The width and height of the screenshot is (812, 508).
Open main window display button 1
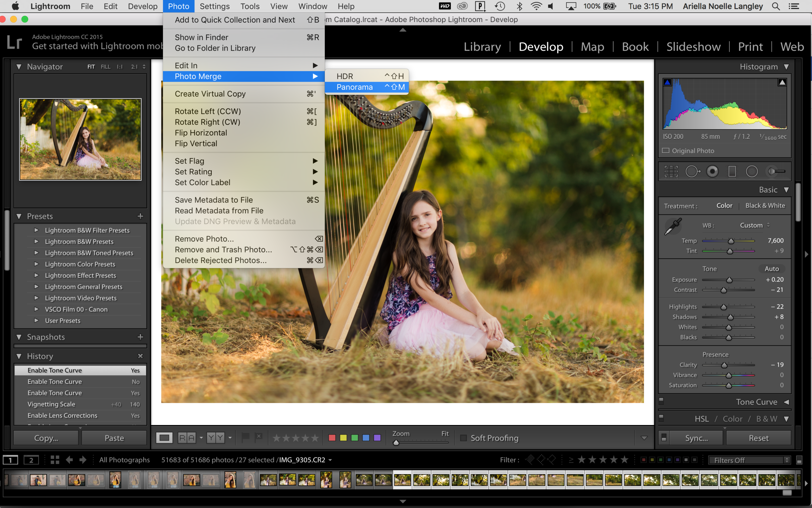pos(10,460)
